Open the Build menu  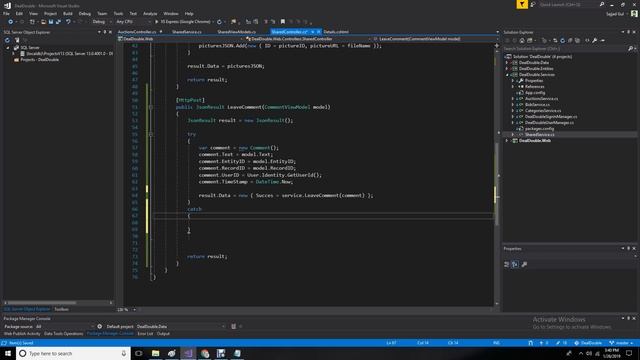coord(68,13)
